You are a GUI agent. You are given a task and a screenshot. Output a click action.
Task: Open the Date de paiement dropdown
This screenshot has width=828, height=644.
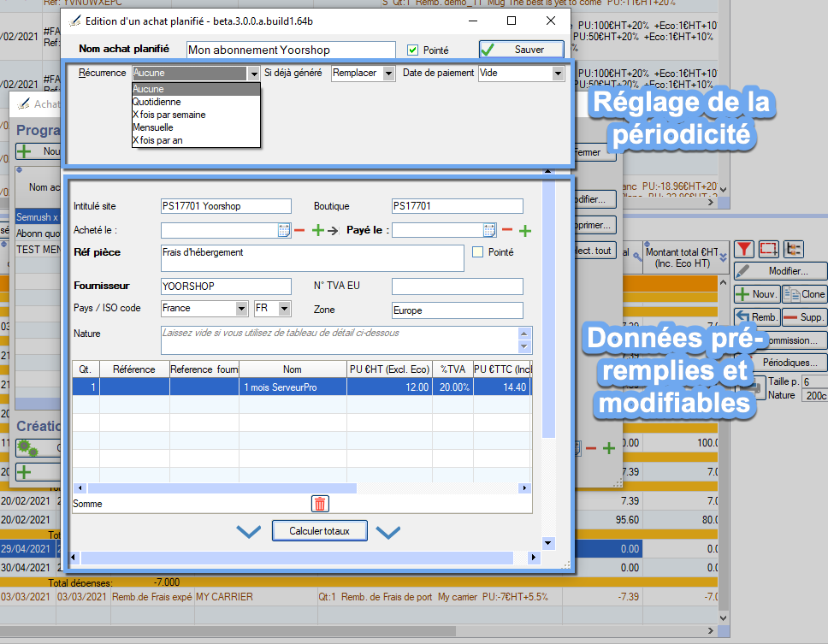point(559,74)
